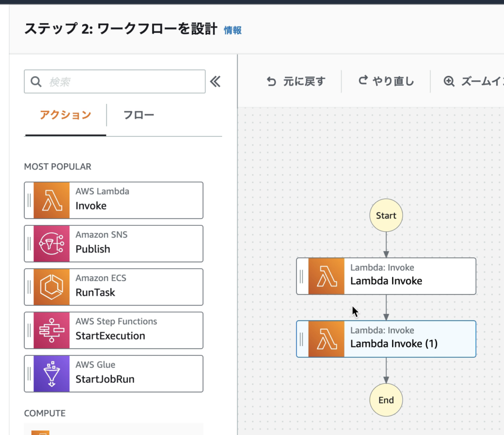504x435 pixels.
Task: Click drag handle of Amazon ECS RunTask action
Action: coord(29,287)
